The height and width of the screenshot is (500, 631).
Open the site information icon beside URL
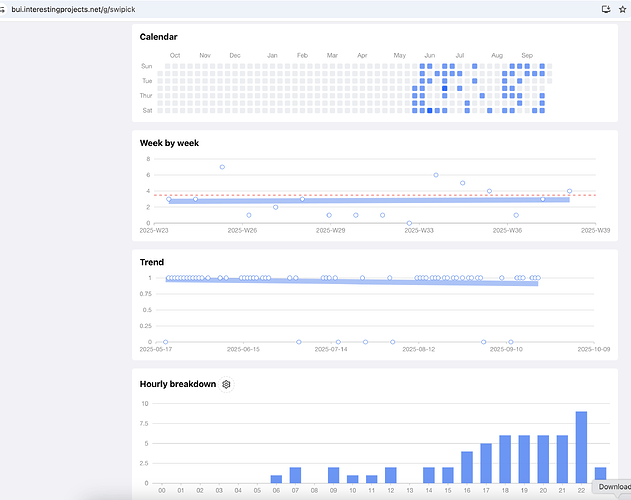tap(2, 9)
